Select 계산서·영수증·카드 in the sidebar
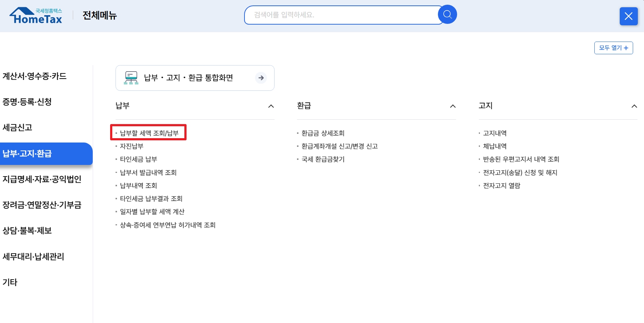 [x=35, y=76]
